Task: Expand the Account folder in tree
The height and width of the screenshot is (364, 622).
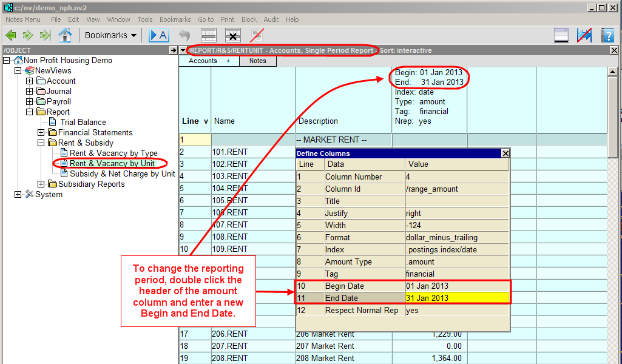Action: tap(29, 81)
